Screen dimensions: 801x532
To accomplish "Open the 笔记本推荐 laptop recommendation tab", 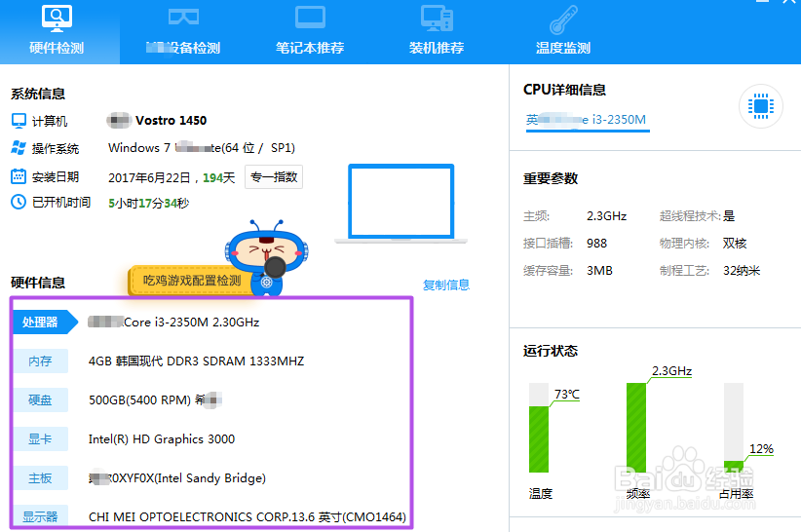I will 310,31.
